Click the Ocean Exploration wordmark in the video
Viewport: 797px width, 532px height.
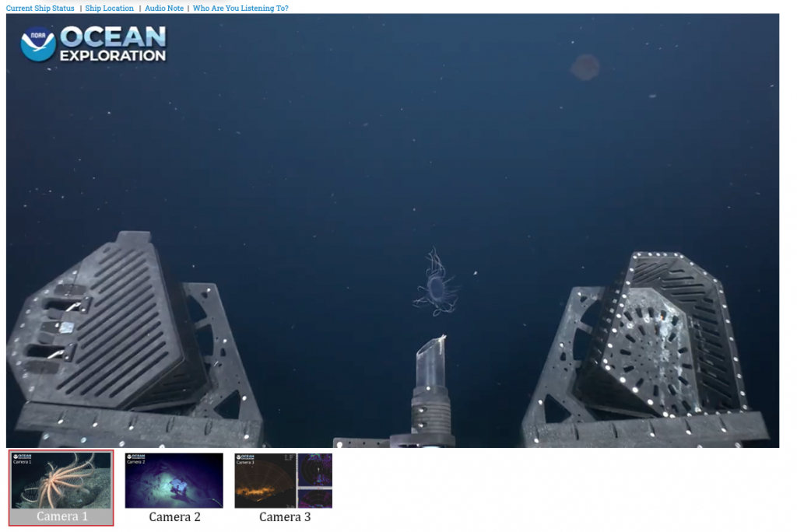point(112,44)
